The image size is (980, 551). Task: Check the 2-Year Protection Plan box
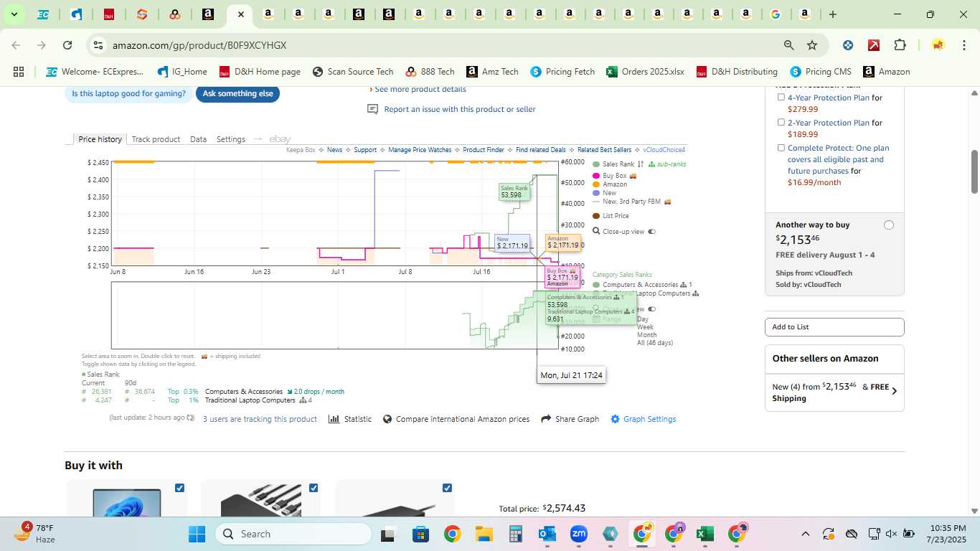pos(781,122)
